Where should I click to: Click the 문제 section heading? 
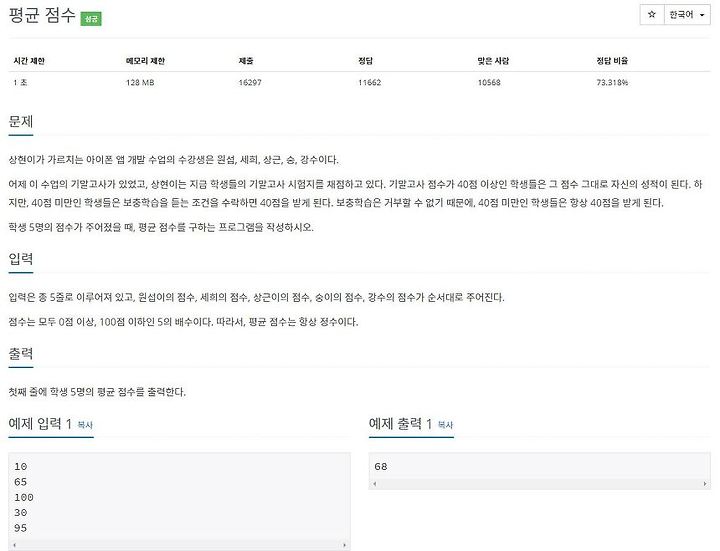coord(21,121)
